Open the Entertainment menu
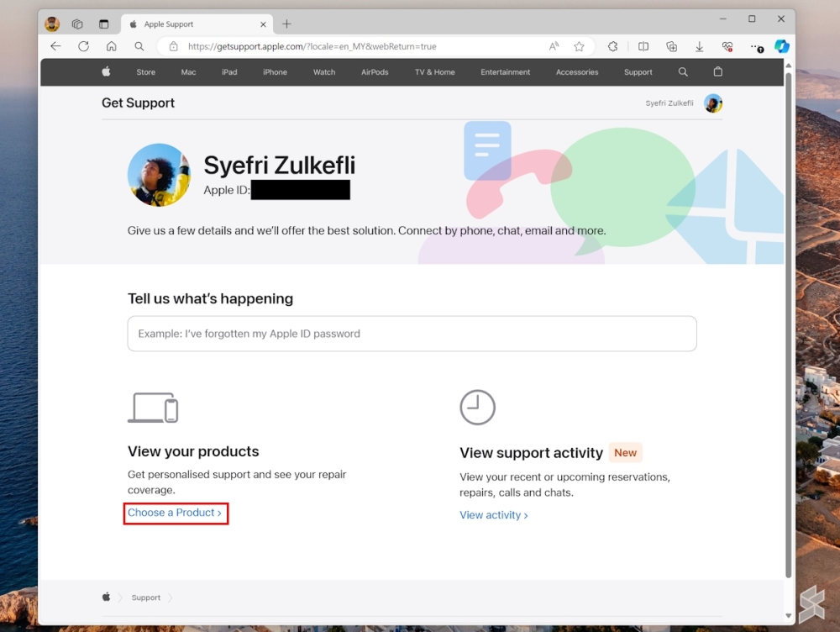Viewport: 840px width, 632px height. pyautogui.click(x=505, y=71)
